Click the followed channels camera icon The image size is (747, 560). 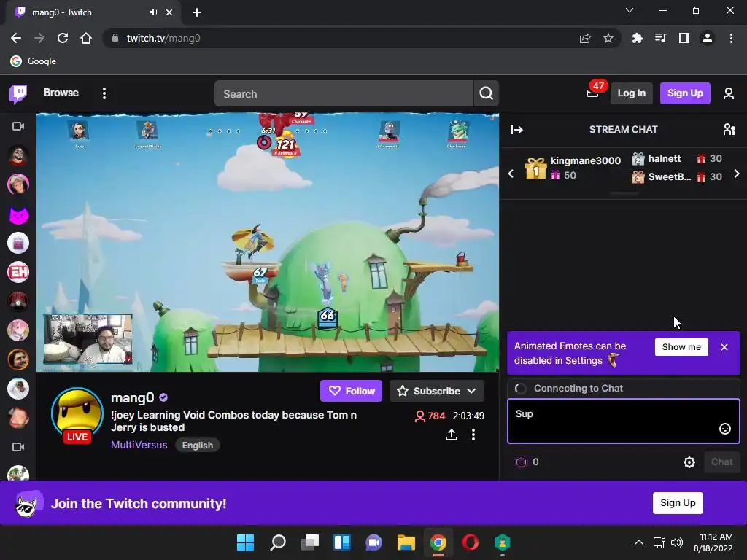pyautogui.click(x=18, y=126)
